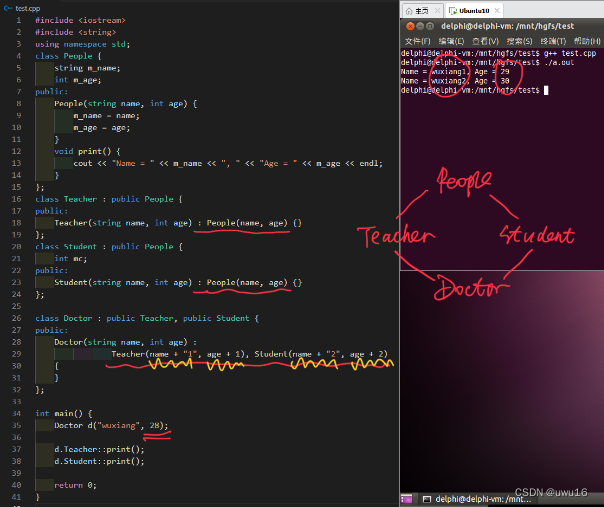Viewport: 604px width, 507px height.
Task: Click the Teacher(name + "1", age + 1) initializer line
Action: [x=250, y=354]
